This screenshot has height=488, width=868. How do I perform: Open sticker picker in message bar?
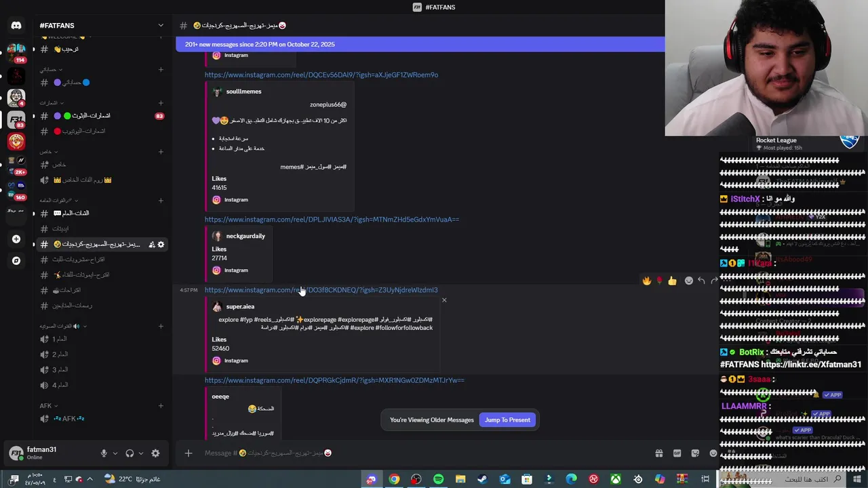695,453
